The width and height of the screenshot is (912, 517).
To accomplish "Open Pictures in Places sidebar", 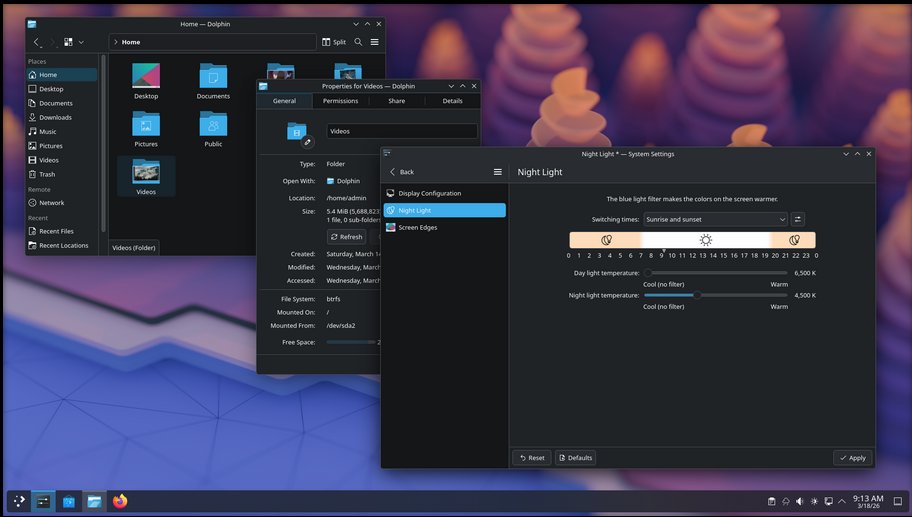I will 62,146.
